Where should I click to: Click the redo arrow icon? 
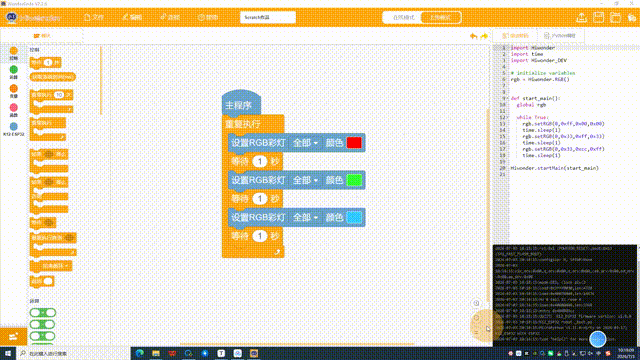[x=484, y=36]
